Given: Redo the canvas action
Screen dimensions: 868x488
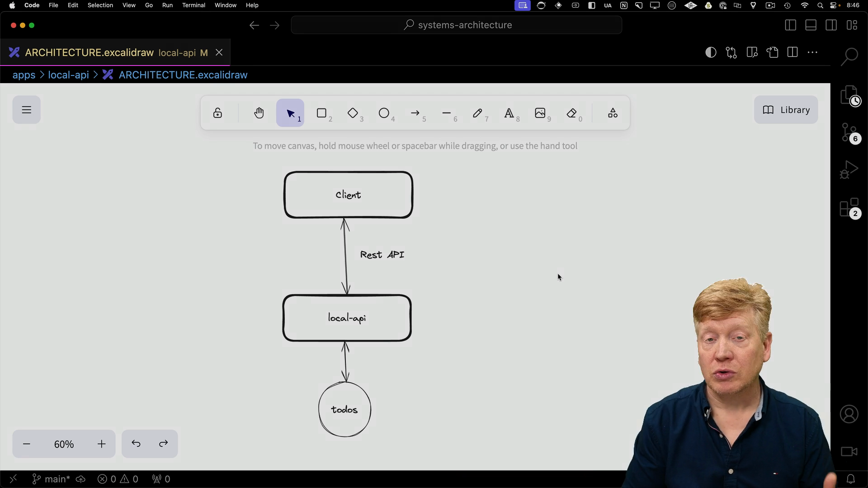Looking at the screenshot, I should point(164,444).
